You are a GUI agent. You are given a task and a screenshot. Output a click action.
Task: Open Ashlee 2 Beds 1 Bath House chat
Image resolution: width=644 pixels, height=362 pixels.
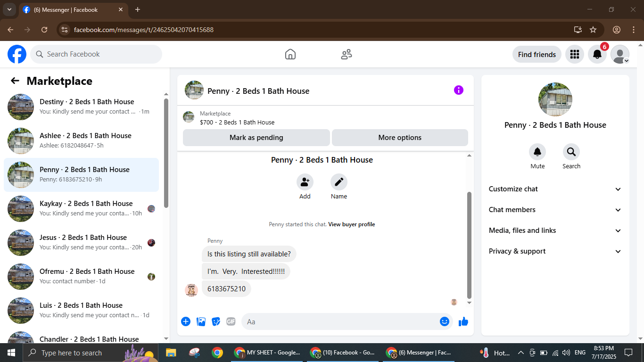pos(81,141)
